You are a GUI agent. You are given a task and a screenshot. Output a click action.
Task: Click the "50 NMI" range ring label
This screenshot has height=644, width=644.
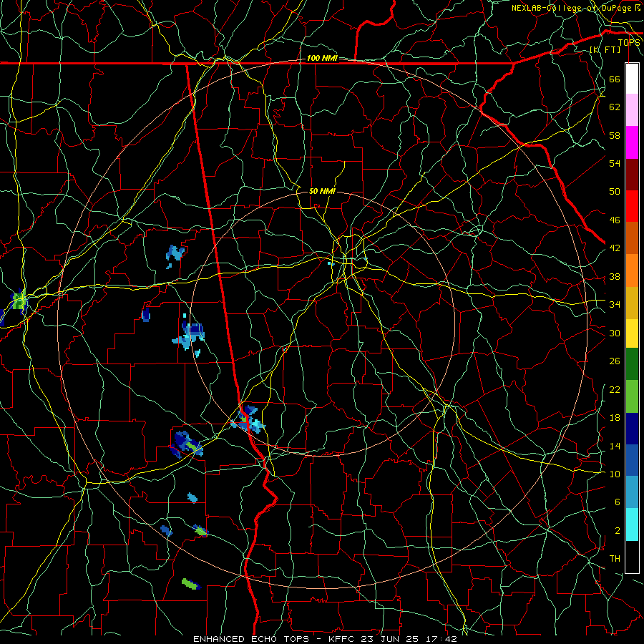pyautogui.click(x=322, y=191)
